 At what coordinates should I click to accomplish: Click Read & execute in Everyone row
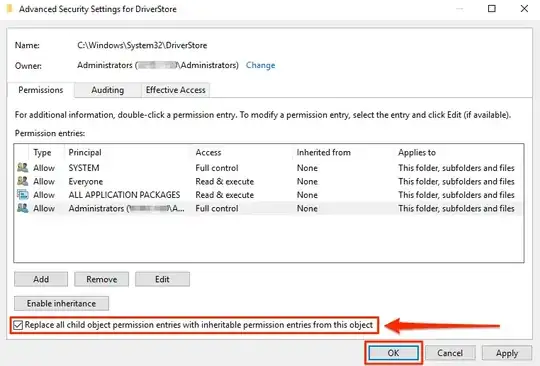225,181
